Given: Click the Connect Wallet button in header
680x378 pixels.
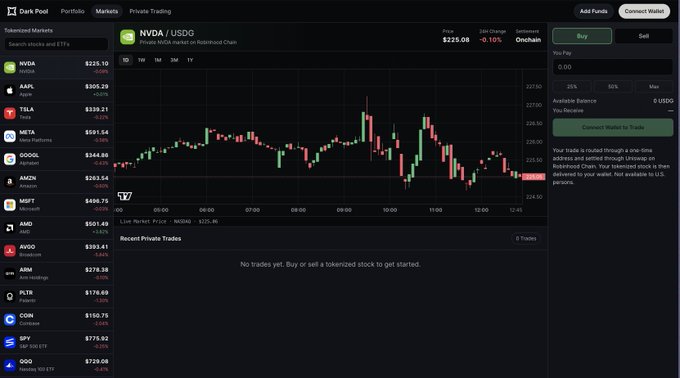Looking at the screenshot, I should pyautogui.click(x=644, y=11).
